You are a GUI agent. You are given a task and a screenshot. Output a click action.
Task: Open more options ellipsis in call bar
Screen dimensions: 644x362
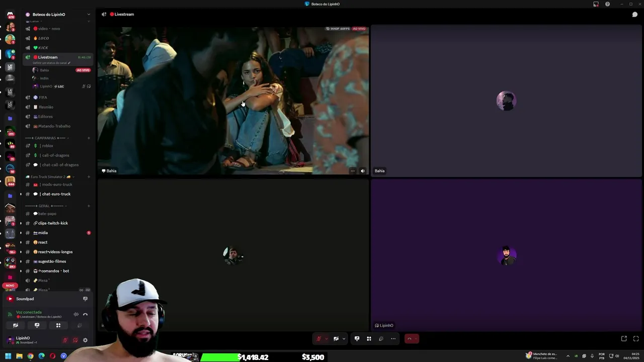point(393,339)
